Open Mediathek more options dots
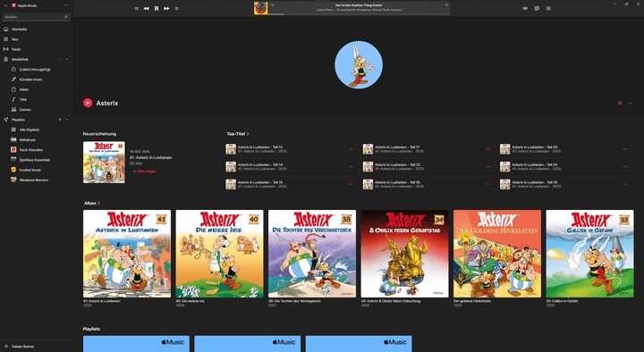This screenshot has height=352, width=644. [x=60, y=60]
